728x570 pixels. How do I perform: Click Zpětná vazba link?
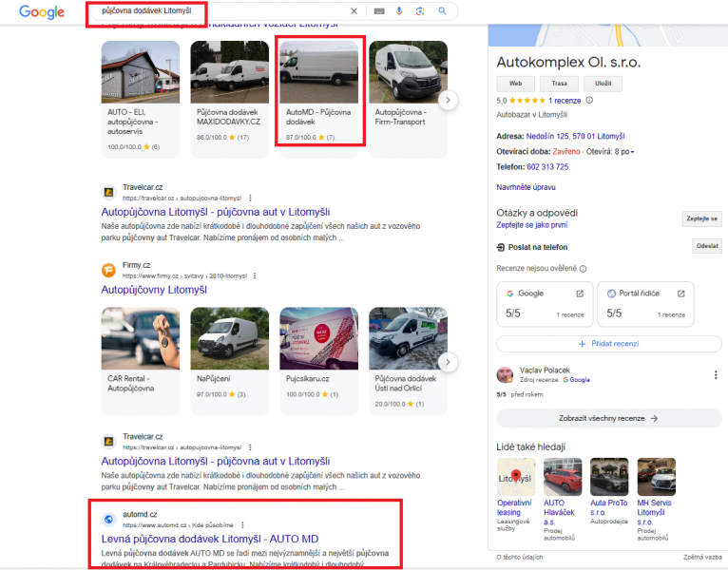pyautogui.click(x=702, y=557)
